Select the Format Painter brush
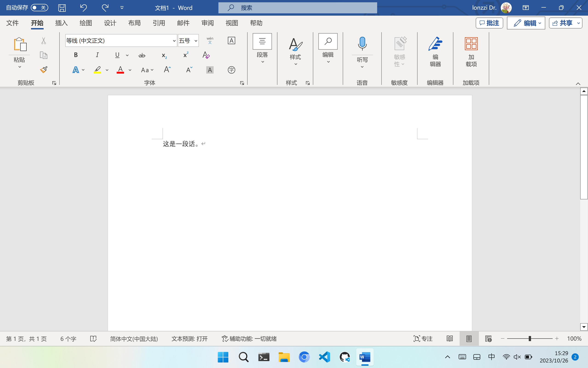This screenshot has width=588, height=368. 44,70
